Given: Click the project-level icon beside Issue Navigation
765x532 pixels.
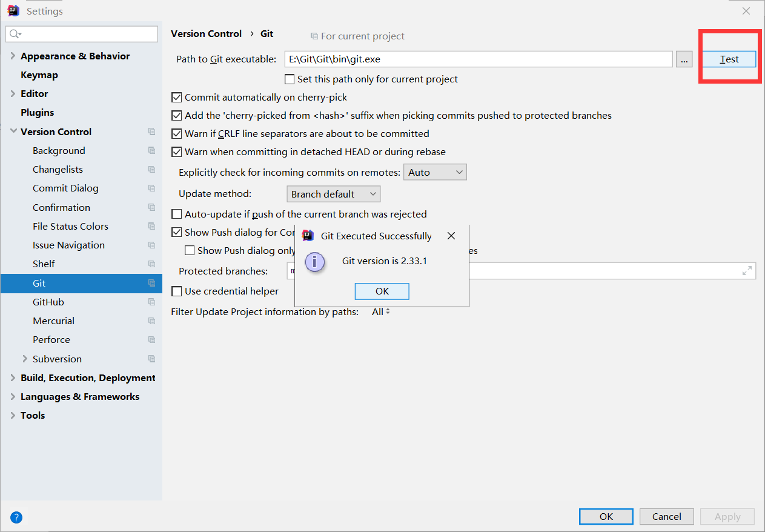Looking at the screenshot, I should click(151, 245).
